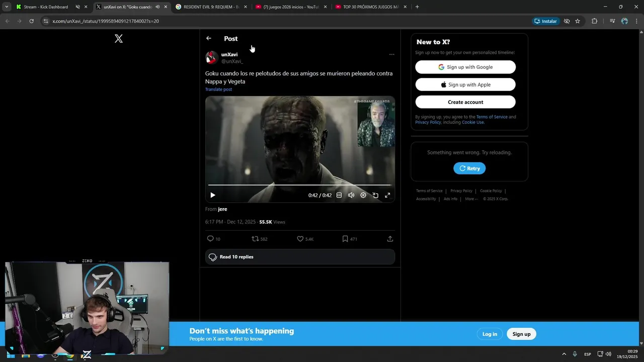This screenshot has height=362, width=644.
Task: Open the Terms of Service link in signup text
Action: (492, 117)
